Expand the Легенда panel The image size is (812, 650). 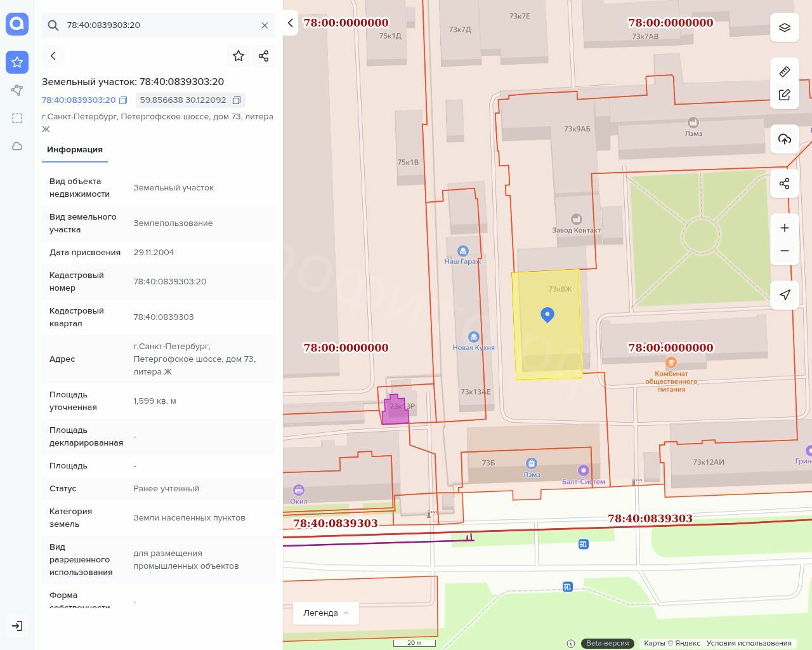326,613
